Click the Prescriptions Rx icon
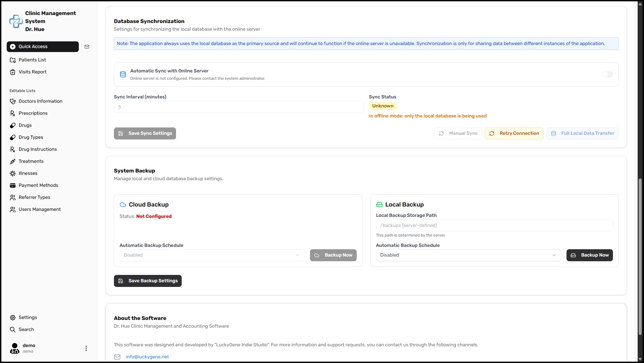 point(13,113)
